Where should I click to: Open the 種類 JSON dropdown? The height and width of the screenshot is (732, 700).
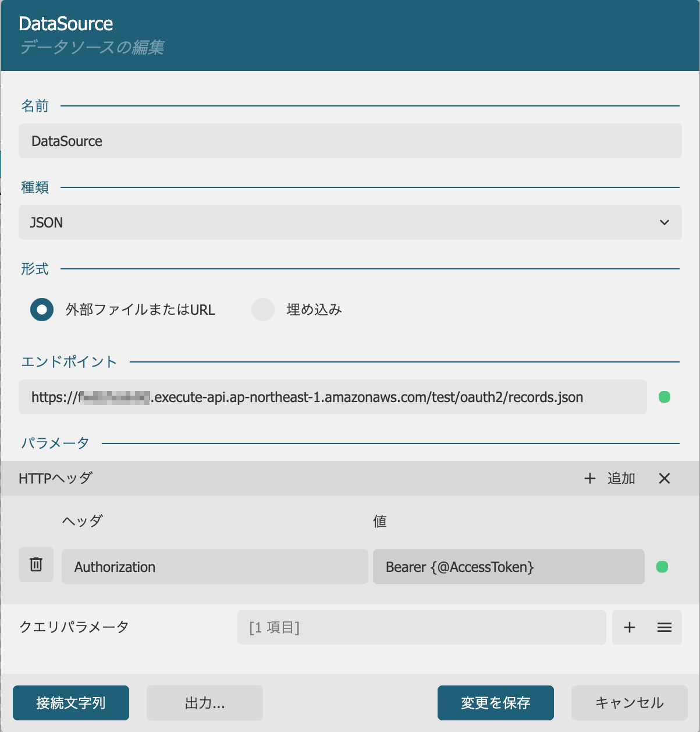pos(350,222)
